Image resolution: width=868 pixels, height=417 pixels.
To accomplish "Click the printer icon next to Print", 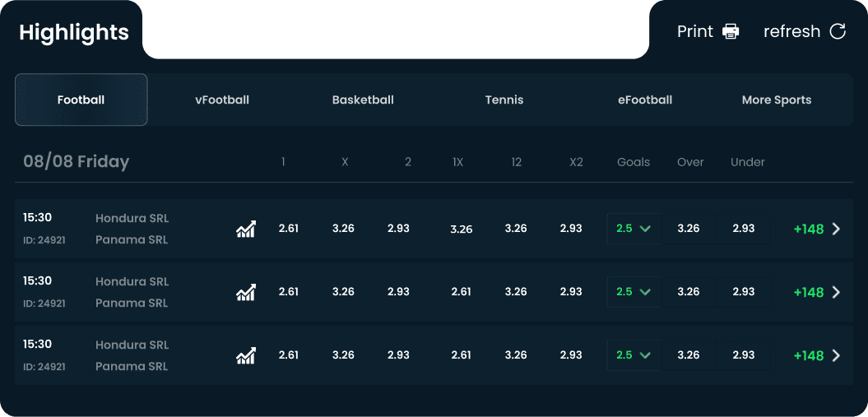I will [x=731, y=31].
